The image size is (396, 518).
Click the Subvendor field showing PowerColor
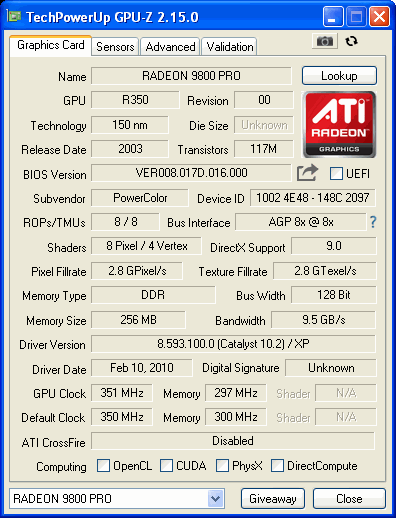(x=140, y=198)
